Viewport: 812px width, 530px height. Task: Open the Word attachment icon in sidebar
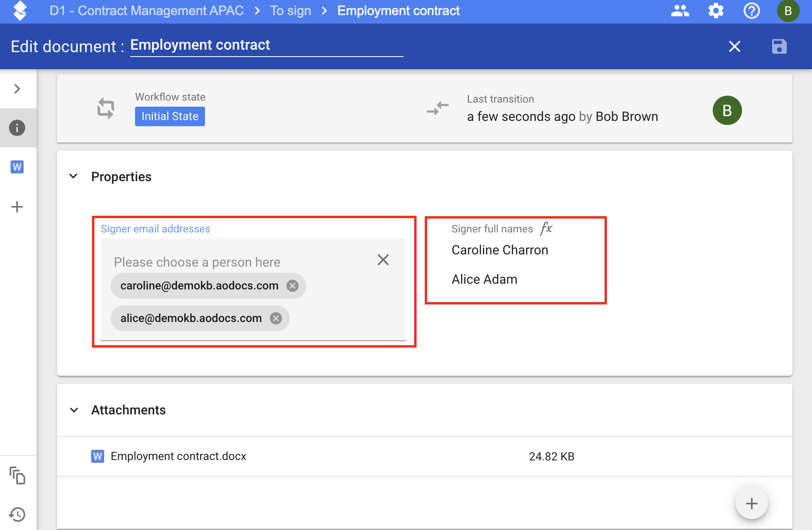17,167
